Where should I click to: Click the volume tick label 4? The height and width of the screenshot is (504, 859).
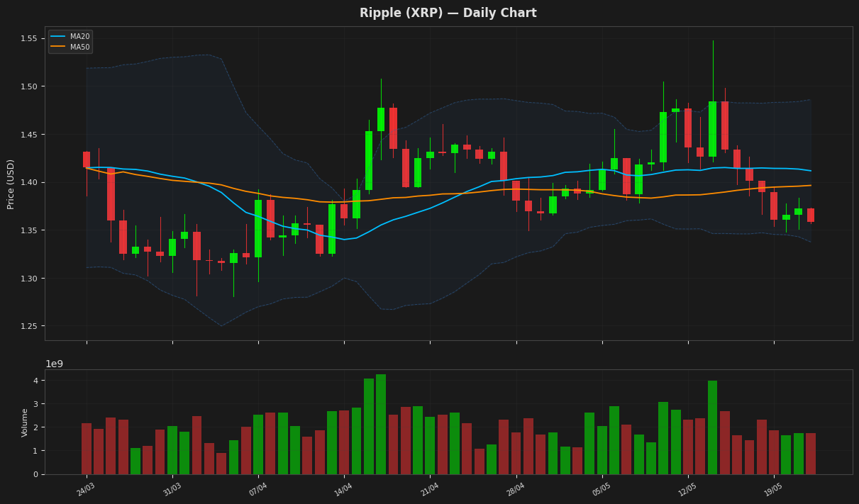click(x=35, y=381)
